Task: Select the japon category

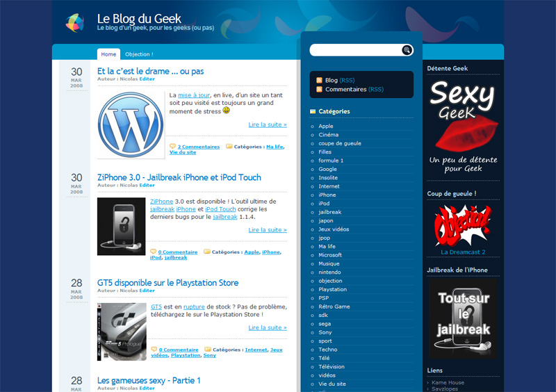Action: pos(325,220)
